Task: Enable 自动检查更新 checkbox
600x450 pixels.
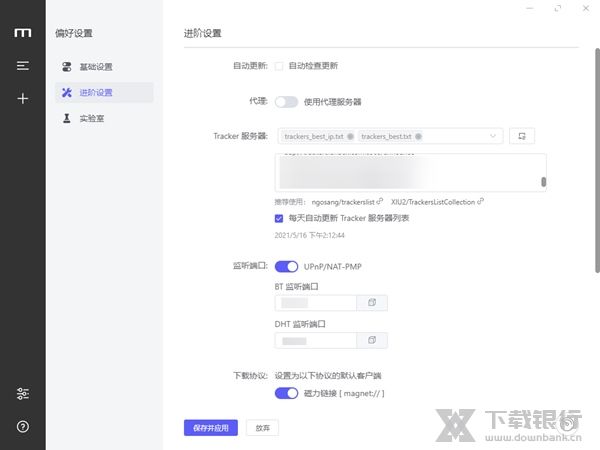Action: click(x=279, y=66)
